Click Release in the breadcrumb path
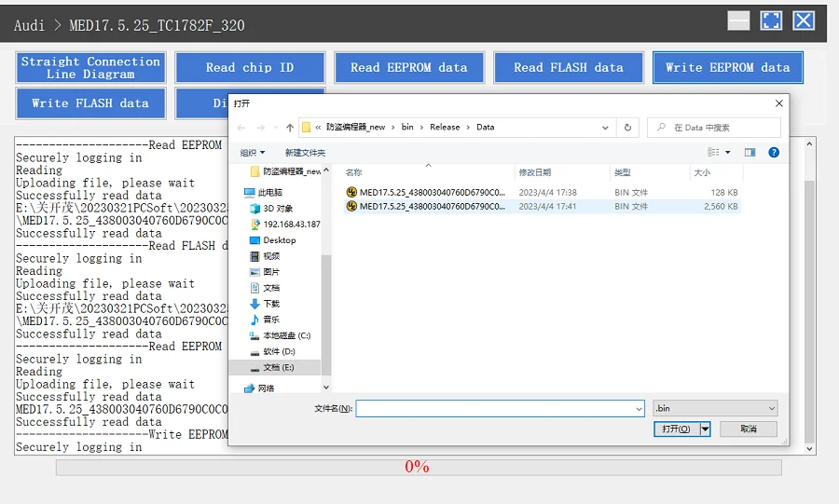 (x=445, y=128)
